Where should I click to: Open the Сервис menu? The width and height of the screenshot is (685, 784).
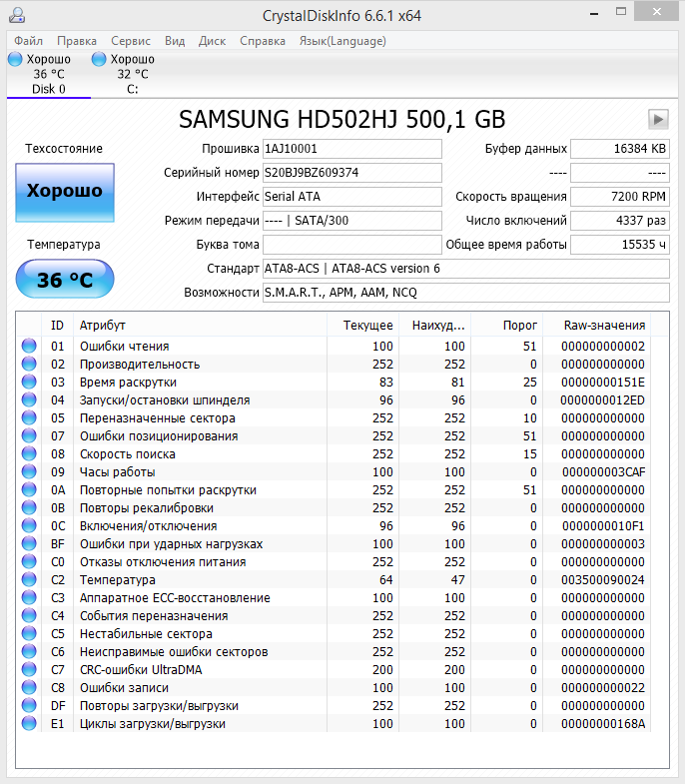(x=131, y=41)
